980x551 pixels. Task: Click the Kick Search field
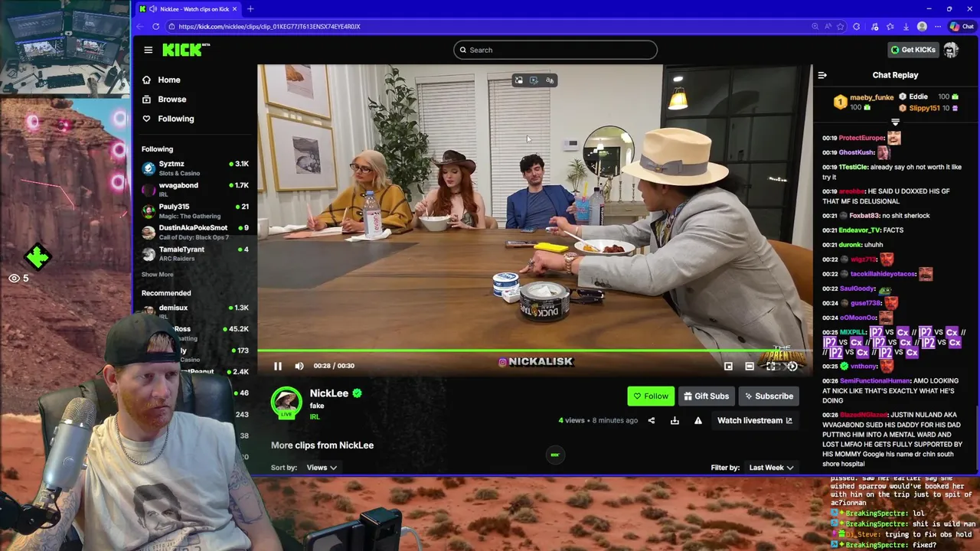555,50
